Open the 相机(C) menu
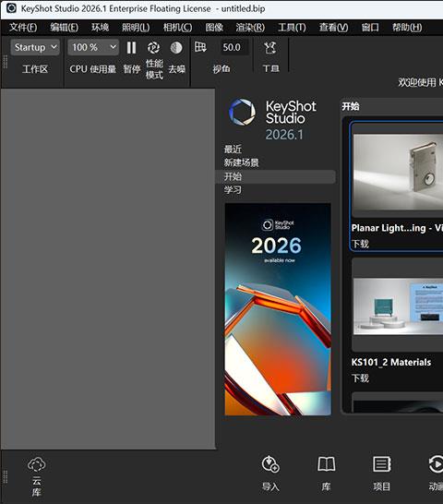443x504 pixels. pyautogui.click(x=177, y=28)
